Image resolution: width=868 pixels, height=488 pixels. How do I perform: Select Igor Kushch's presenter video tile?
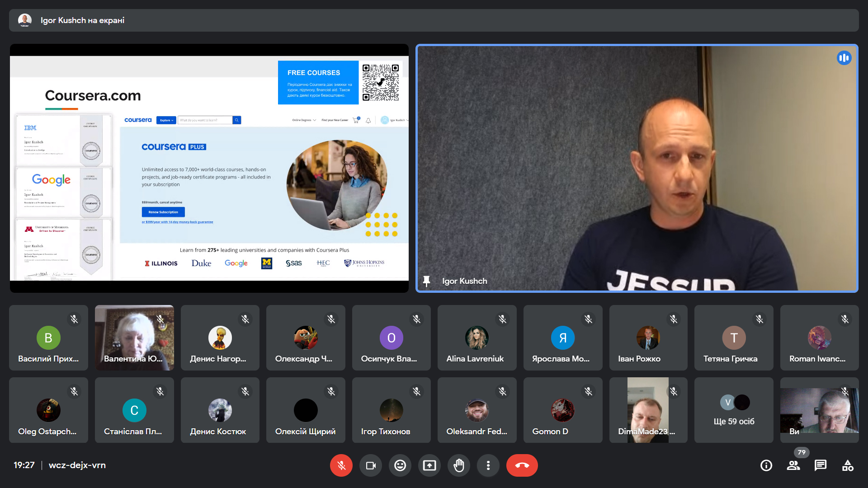pyautogui.click(x=637, y=168)
